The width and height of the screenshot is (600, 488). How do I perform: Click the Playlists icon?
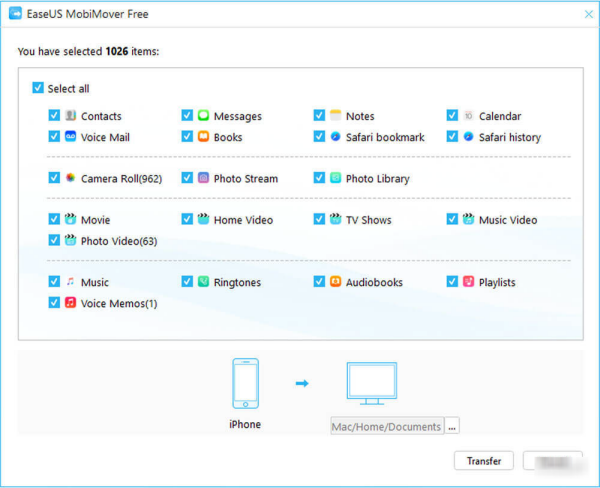coord(468,282)
